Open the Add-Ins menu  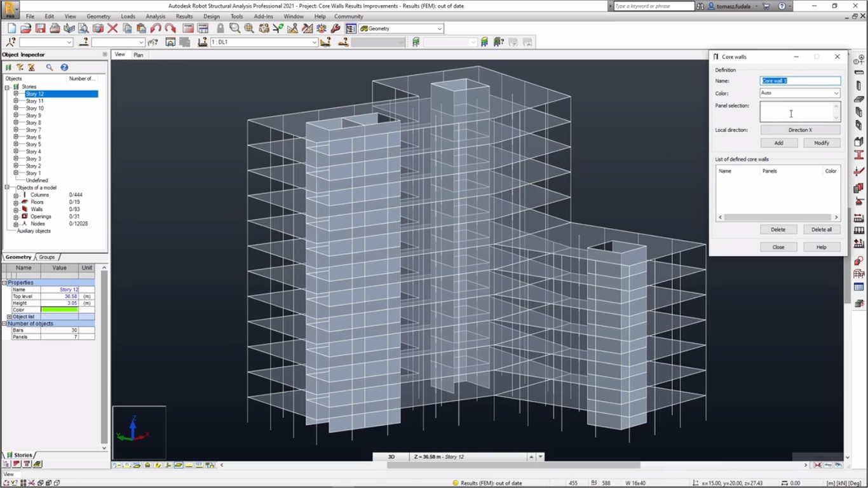point(263,17)
